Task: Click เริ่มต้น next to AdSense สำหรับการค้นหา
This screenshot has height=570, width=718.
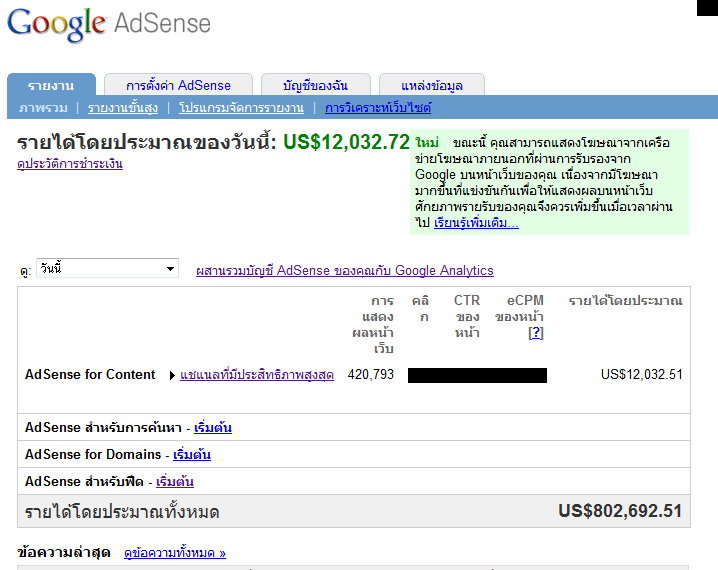Action: 213,428
